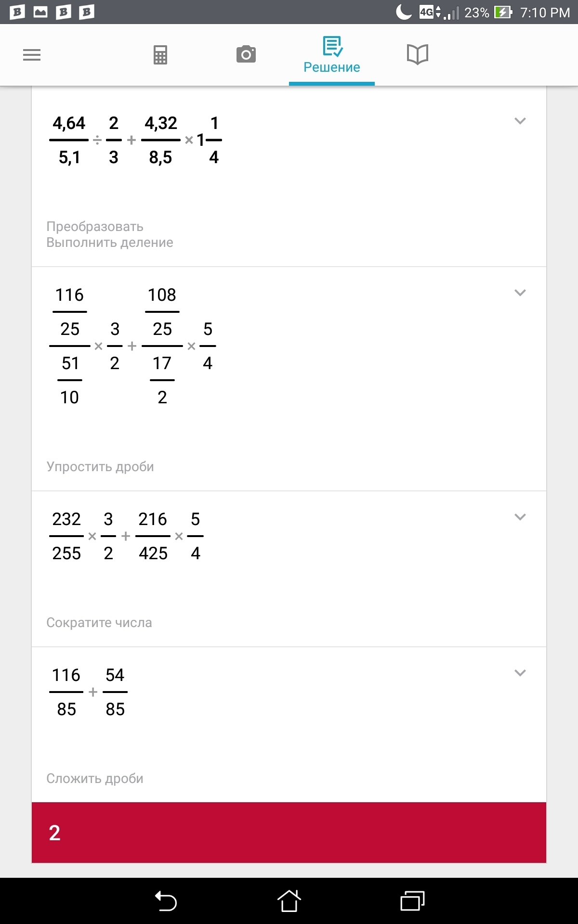Open the camera scanner
This screenshot has width=578, height=924.
coord(246,54)
